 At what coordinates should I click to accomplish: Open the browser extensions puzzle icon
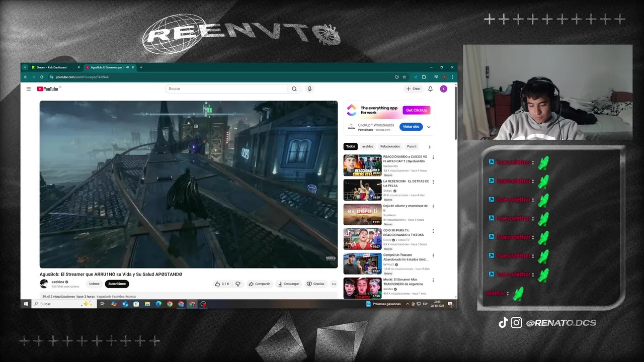pyautogui.click(x=424, y=77)
